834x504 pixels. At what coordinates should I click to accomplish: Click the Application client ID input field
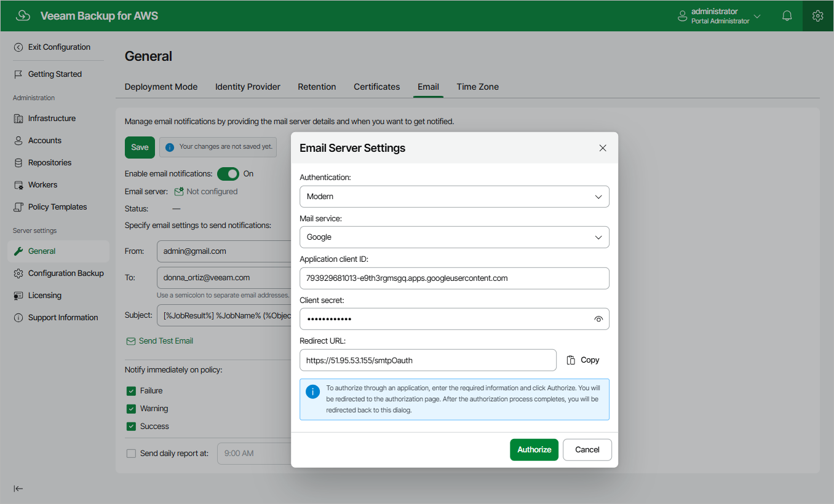click(x=455, y=278)
